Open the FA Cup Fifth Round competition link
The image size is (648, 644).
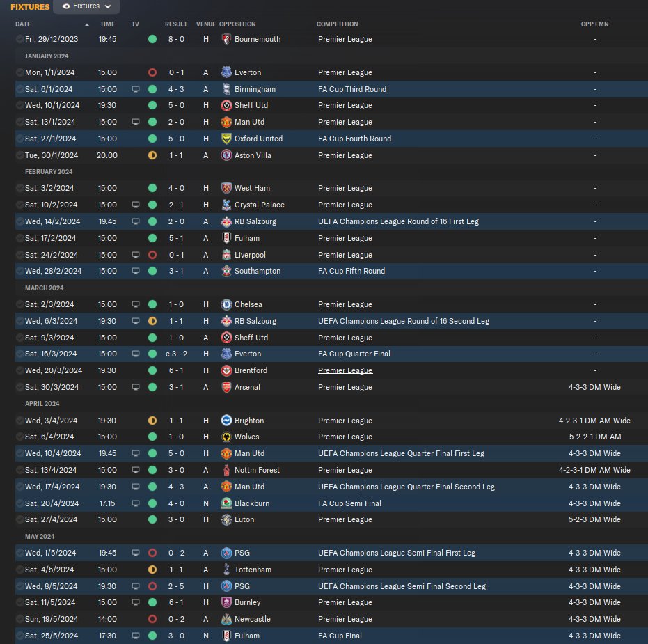tap(351, 271)
